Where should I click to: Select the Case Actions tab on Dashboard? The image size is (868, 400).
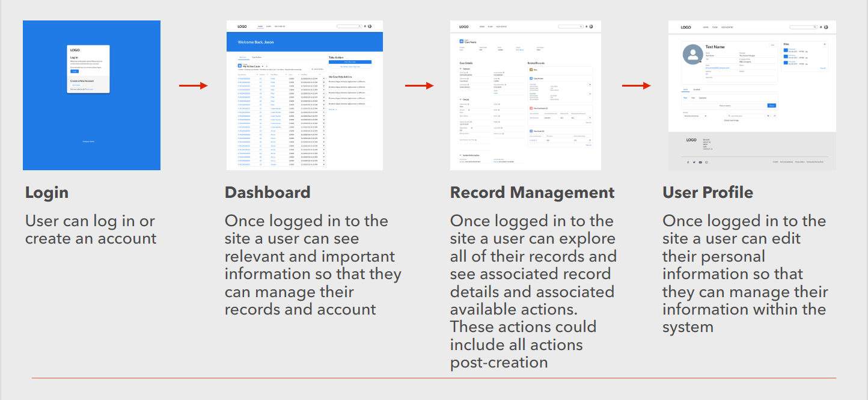(x=257, y=57)
